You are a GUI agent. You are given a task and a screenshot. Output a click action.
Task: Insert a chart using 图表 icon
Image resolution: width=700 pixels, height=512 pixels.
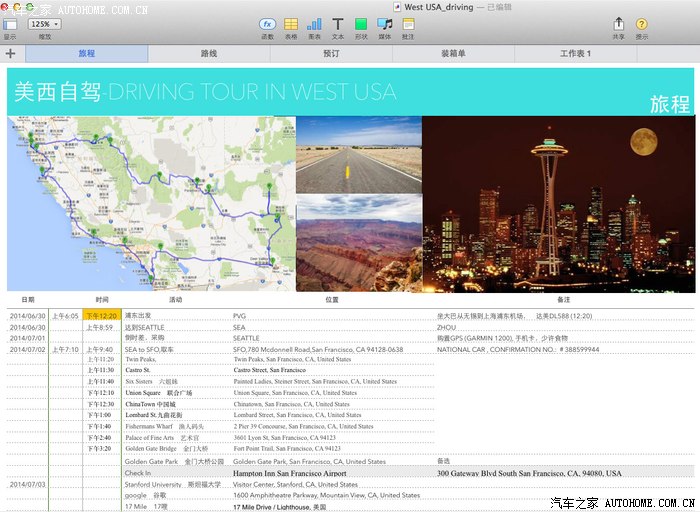315,24
